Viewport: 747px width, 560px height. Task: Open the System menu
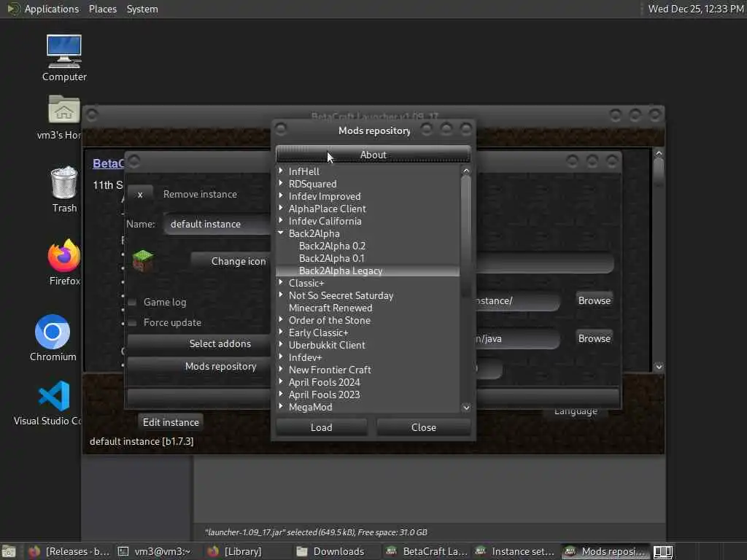click(x=142, y=9)
